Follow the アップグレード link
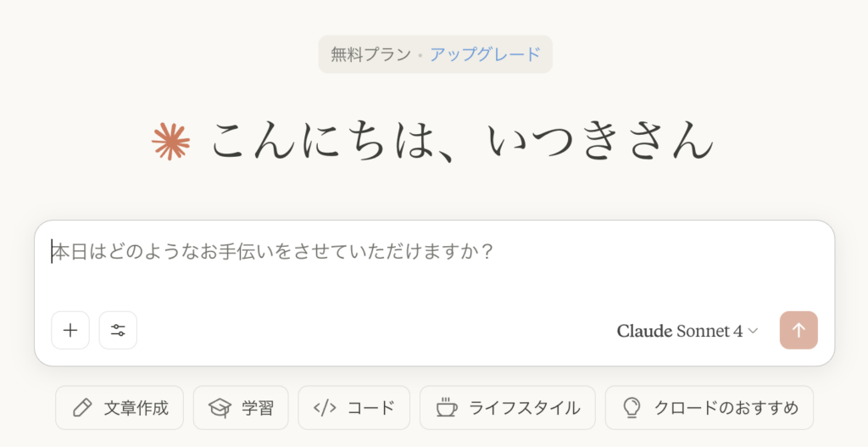The width and height of the screenshot is (868, 447). (x=485, y=54)
